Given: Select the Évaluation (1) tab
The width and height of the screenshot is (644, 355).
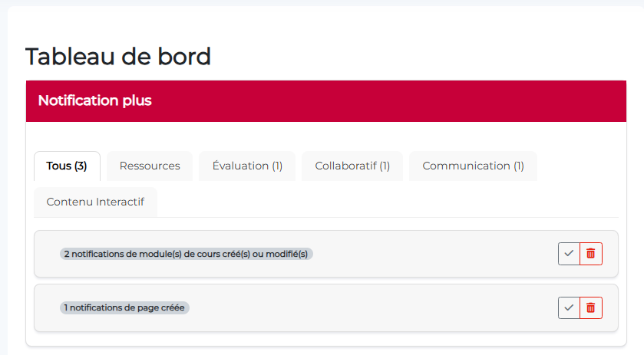Looking at the screenshot, I should point(247,166).
